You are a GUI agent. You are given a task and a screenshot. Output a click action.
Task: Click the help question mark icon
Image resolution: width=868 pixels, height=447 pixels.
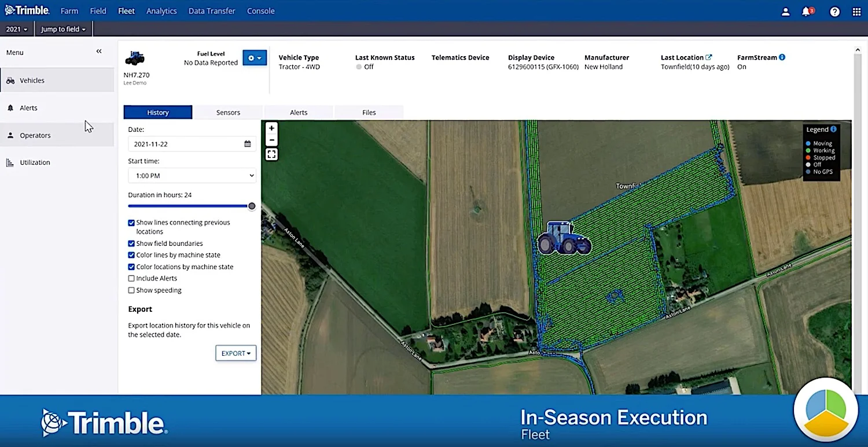click(834, 12)
